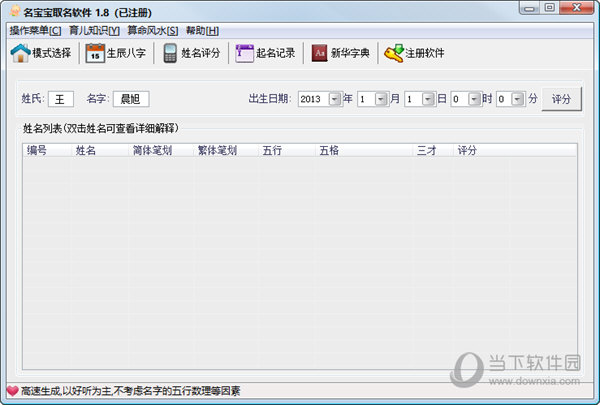Click the 生辰八字 toolbar label
This screenshot has height=405, width=600.
pos(126,53)
